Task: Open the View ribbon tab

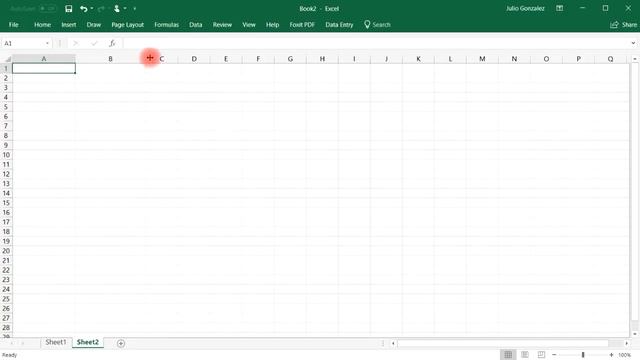Action: click(249, 24)
